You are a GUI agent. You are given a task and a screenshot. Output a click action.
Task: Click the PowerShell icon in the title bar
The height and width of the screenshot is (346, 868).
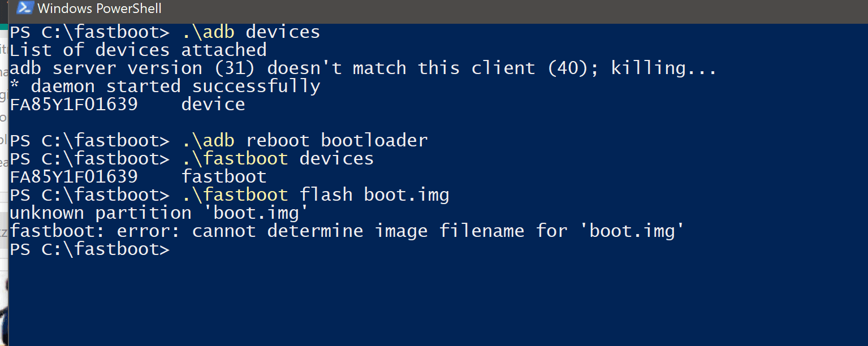tap(25, 8)
